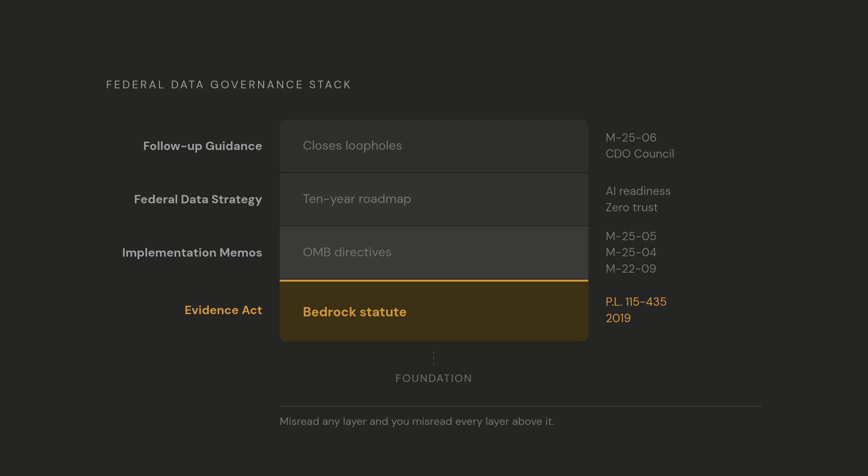Select the 'Follow-up Guidance' layer label

tap(203, 146)
